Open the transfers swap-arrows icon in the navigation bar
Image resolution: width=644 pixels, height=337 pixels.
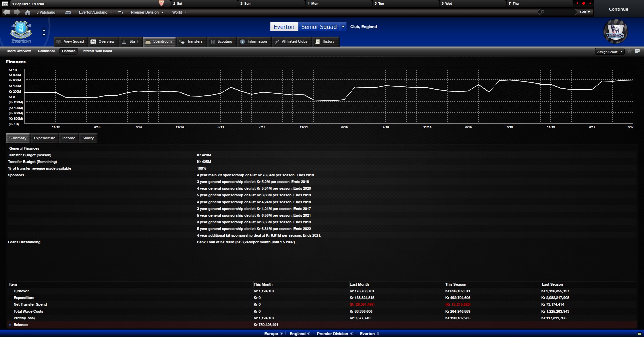click(x=120, y=12)
